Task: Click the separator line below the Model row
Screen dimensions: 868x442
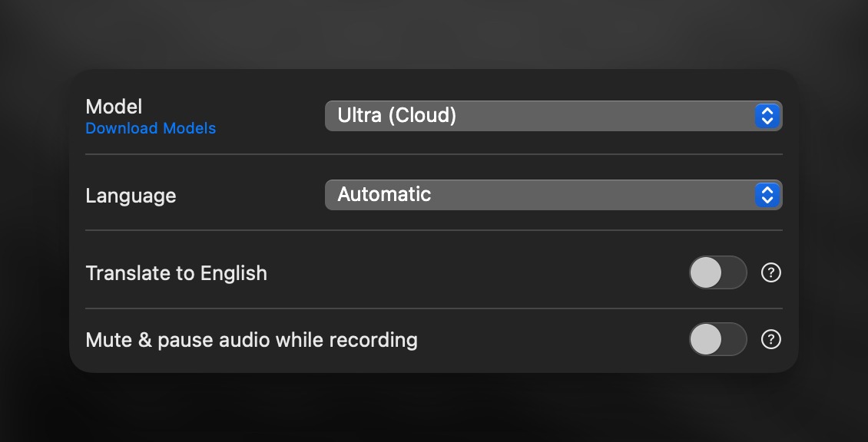Action: coord(433,154)
